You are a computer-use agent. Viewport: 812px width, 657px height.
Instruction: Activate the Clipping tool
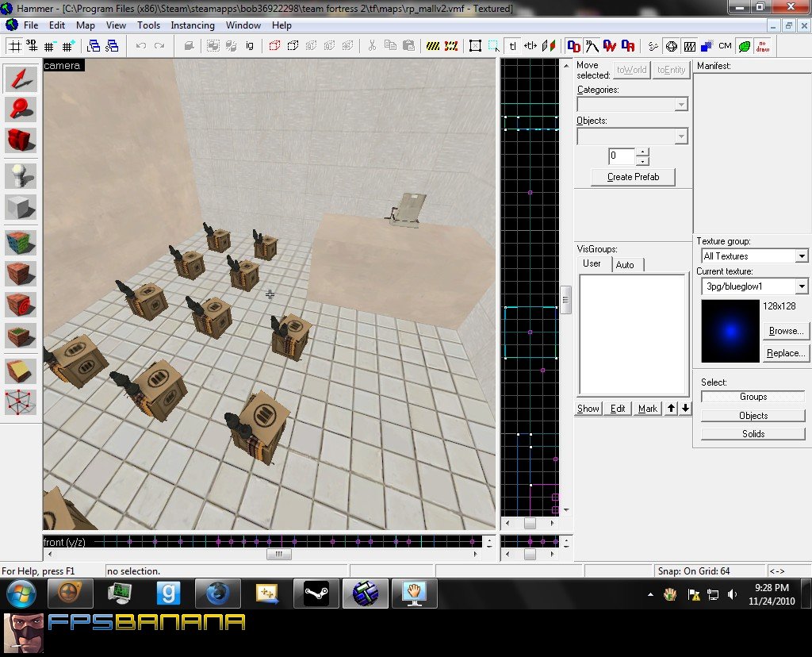click(x=21, y=371)
